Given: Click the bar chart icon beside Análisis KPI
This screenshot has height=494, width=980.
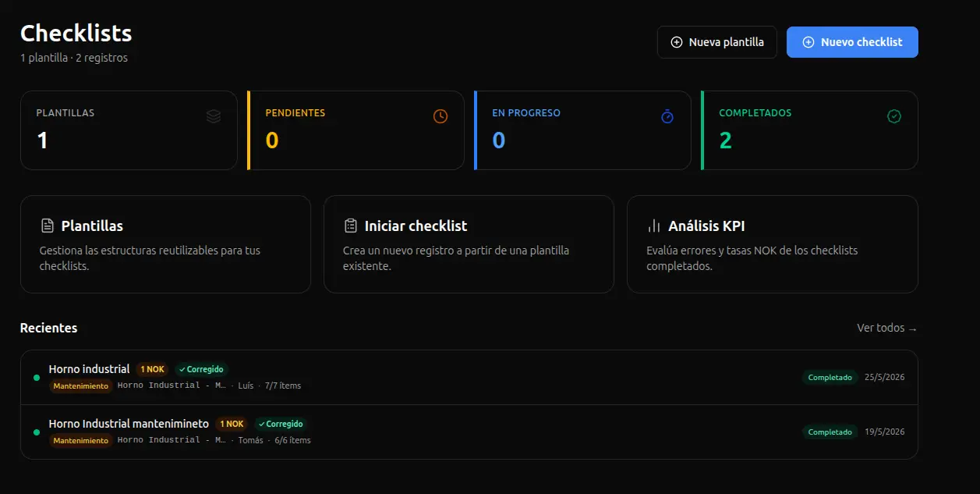Looking at the screenshot, I should click(x=654, y=226).
